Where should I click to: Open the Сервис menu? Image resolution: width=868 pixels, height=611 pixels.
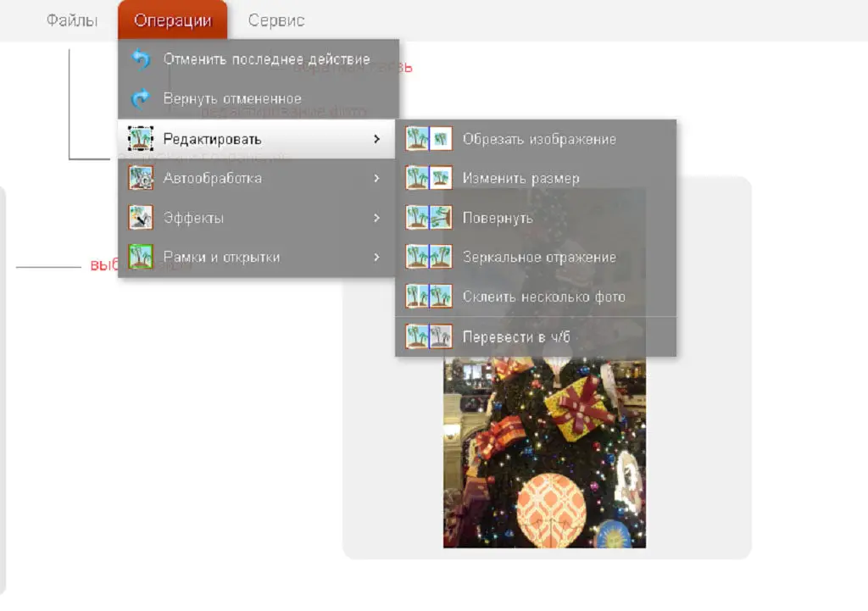click(x=276, y=20)
